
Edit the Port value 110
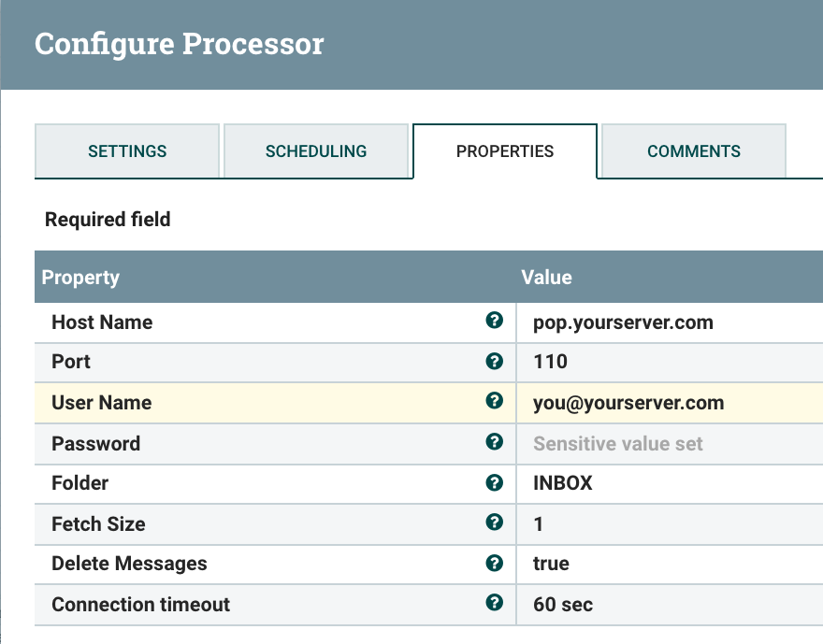coord(550,362)
